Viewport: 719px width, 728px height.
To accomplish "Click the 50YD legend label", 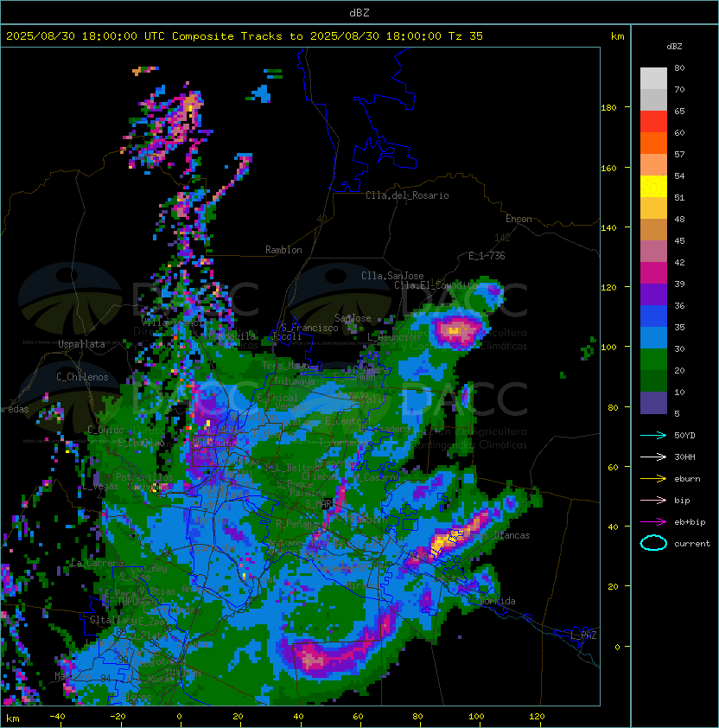I will [684, 436].
